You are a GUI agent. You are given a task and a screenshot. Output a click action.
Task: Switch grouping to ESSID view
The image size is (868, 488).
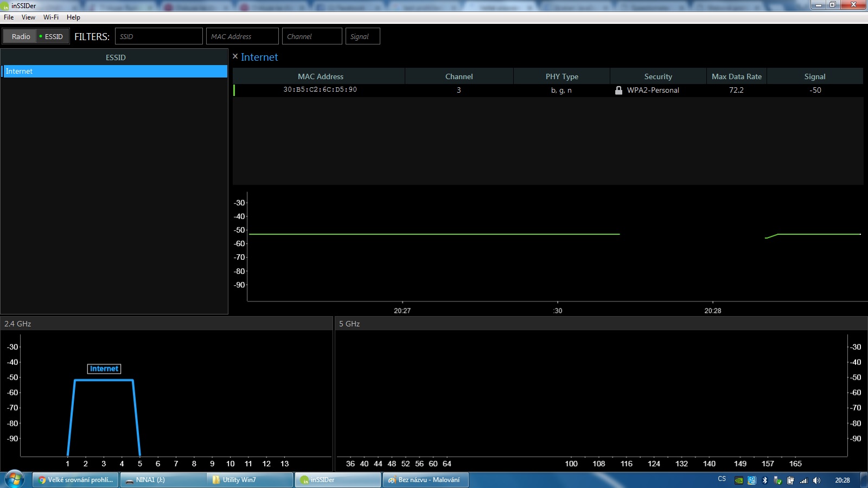pyautogui.click(x=53, y=36)
